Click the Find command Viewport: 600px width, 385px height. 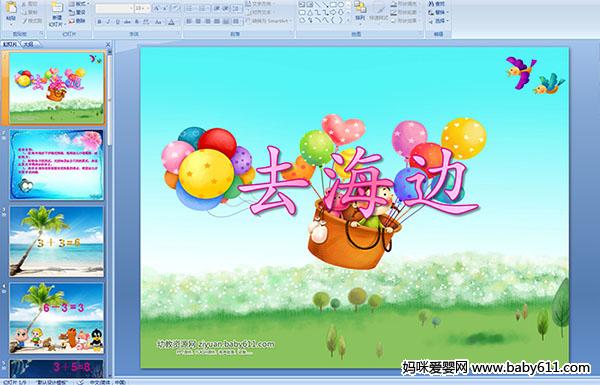coord(437,4)
